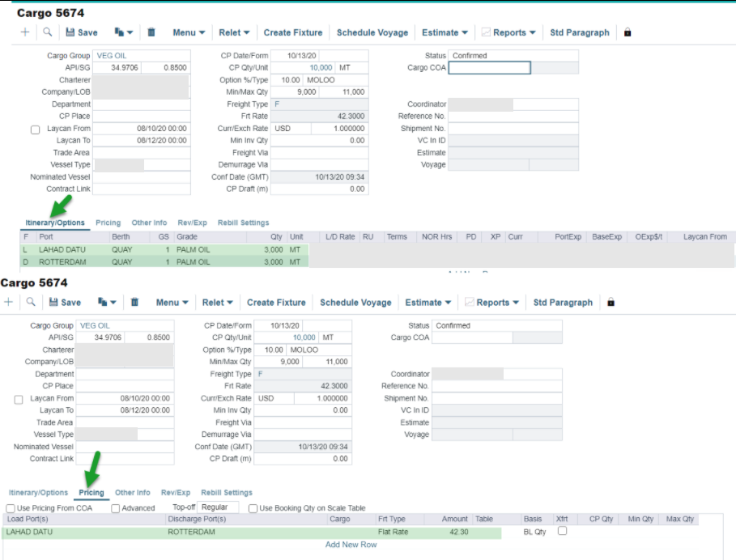Click Create Fixture in the upper toolbar
This screenshot has height=560, width=736.
(x=293, y=32)
